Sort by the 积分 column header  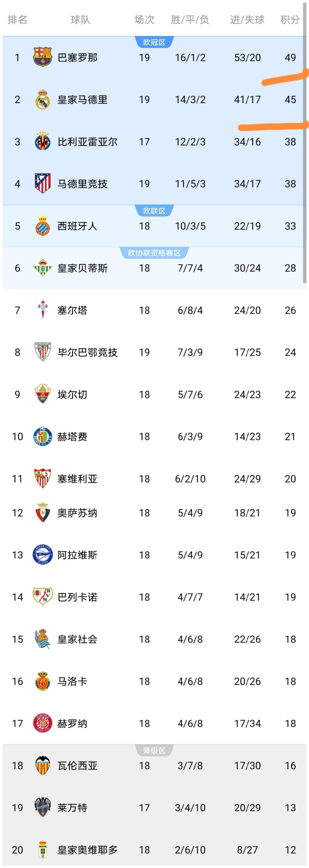click(290, 20)
